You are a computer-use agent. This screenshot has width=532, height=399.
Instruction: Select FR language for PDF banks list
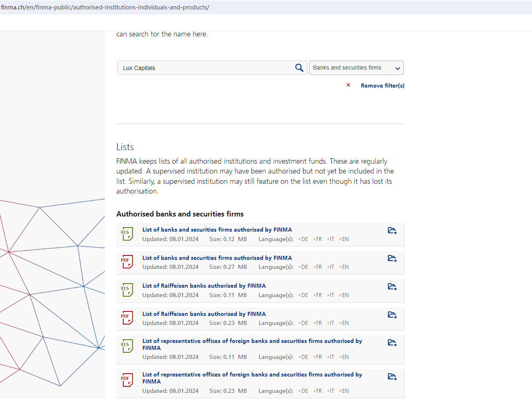[x=319, y=267]
